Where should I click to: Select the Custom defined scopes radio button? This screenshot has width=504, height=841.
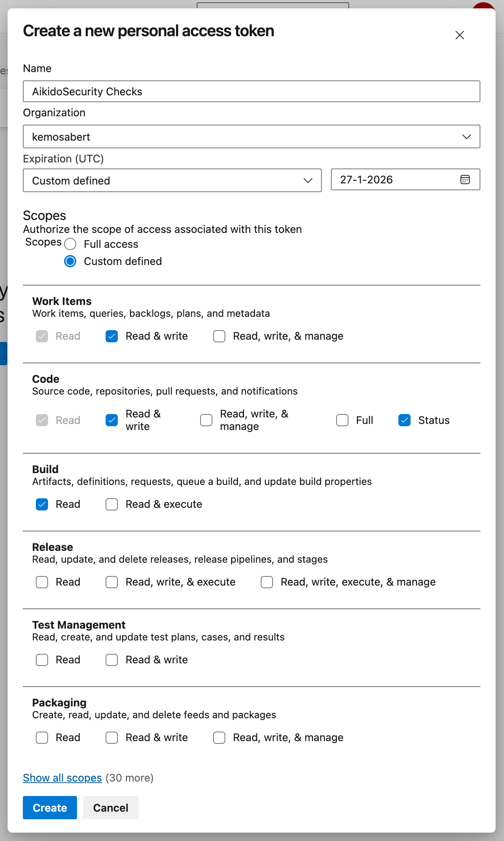click(x=70, y=261)
